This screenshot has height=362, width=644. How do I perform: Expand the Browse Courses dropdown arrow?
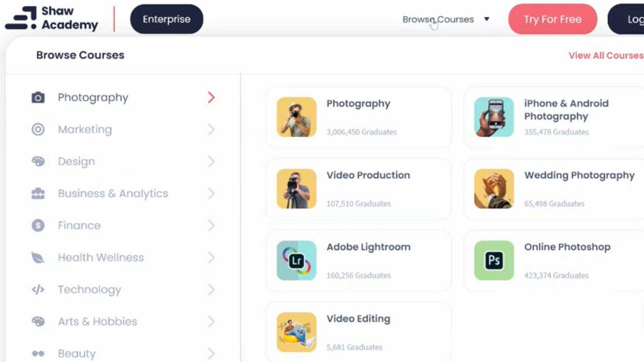pyautogui.click(x=486, y=19)
